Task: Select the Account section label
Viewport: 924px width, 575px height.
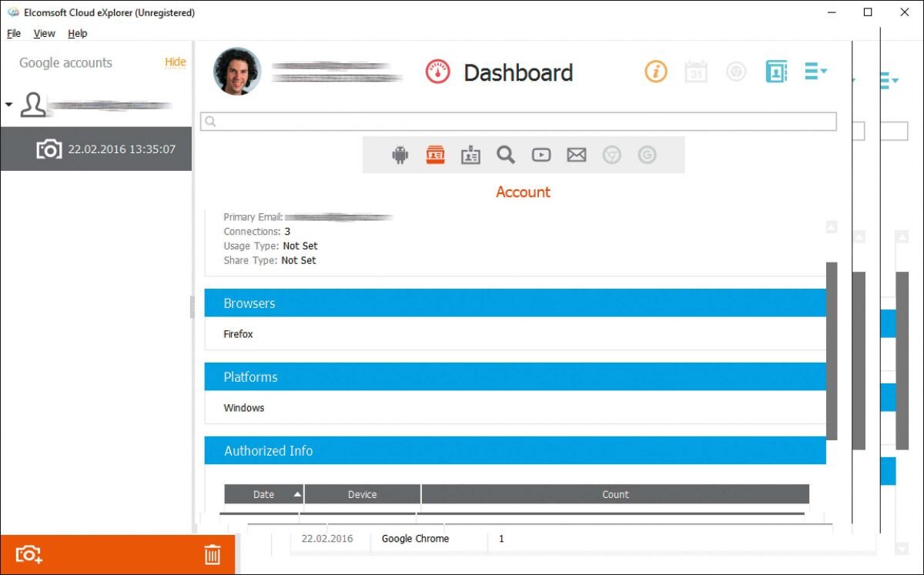Action: [524, 192]
